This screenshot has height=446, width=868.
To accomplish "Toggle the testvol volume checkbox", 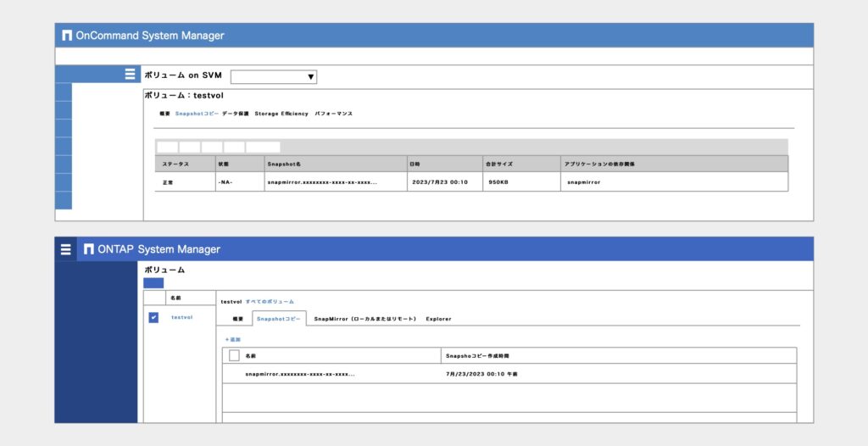I will [153, 317].
